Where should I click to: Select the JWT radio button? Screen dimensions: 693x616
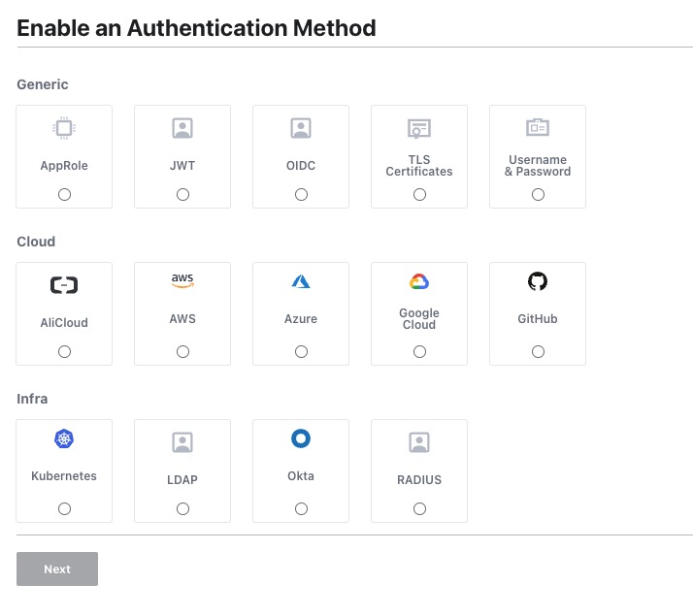pyautogui.click(x=183, y=194)
